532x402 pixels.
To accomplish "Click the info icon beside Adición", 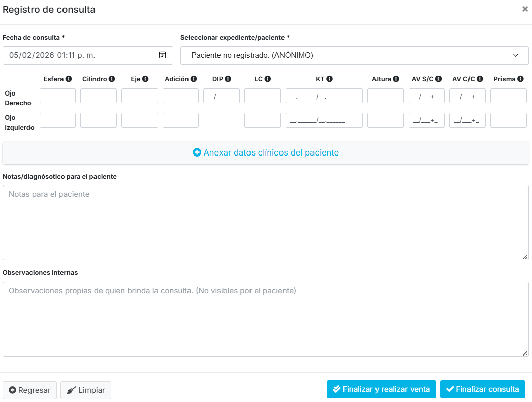I will (x=193, y=79).
